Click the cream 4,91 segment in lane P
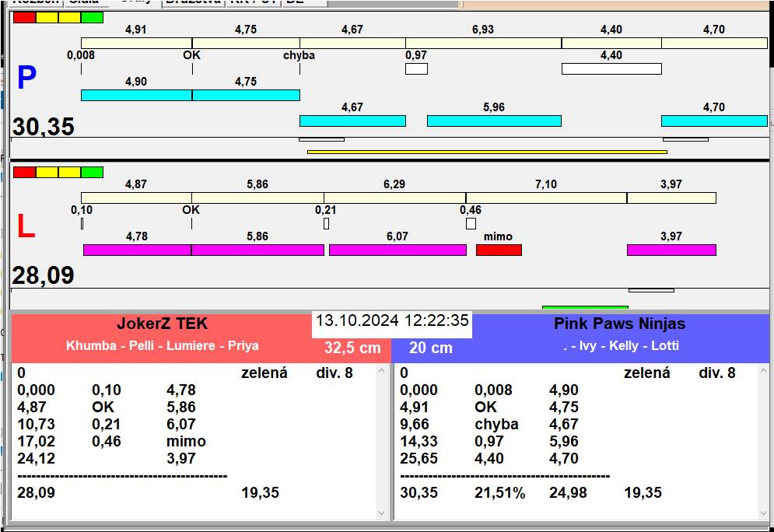This screenshot has width=774, height=532. 136,43
